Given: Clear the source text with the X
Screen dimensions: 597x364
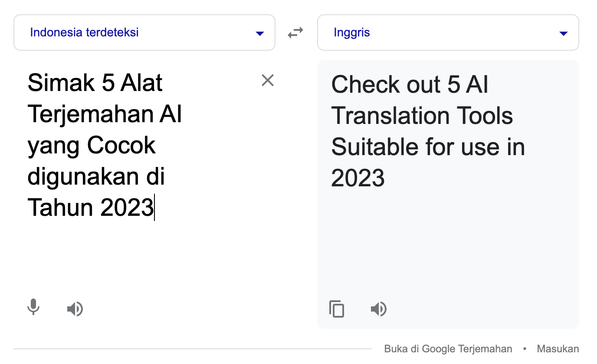Looking at the screenshot, I should (x=267, y=80).
